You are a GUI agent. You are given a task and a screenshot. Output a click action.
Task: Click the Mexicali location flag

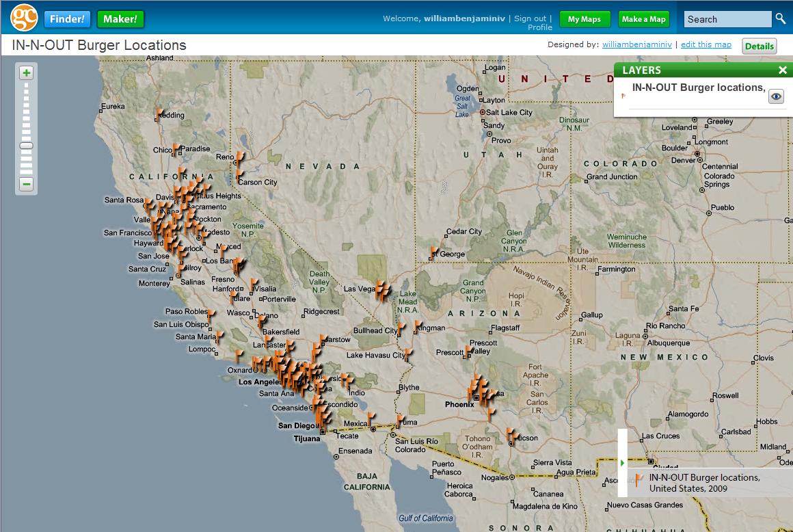point(371,418)
